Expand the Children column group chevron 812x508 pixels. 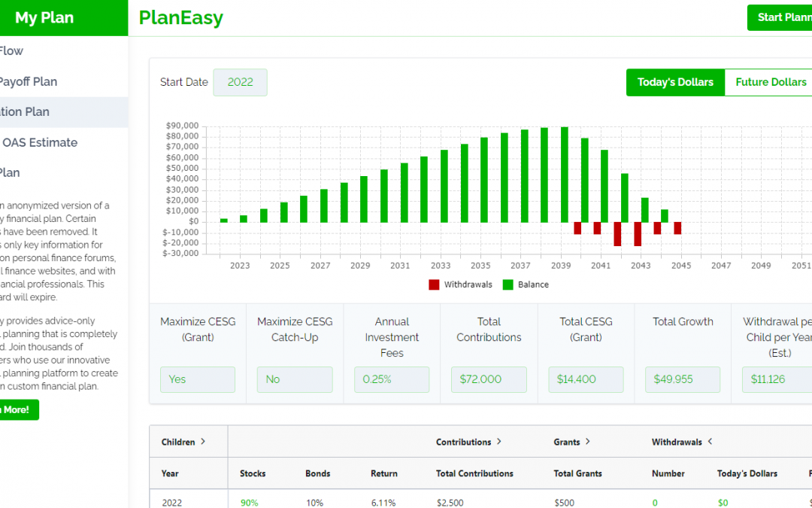click(x=203, y=442)
